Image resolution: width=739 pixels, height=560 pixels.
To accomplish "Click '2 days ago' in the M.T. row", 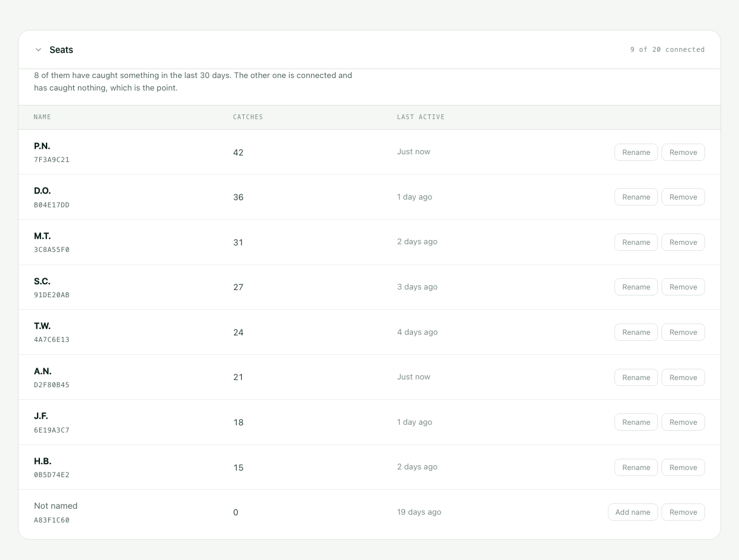I will click(x=417, y=242).
